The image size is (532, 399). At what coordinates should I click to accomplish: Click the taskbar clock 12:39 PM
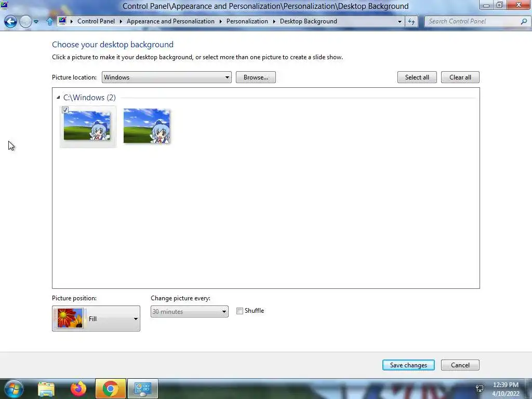pyautogui.click(x=506, y=385)
